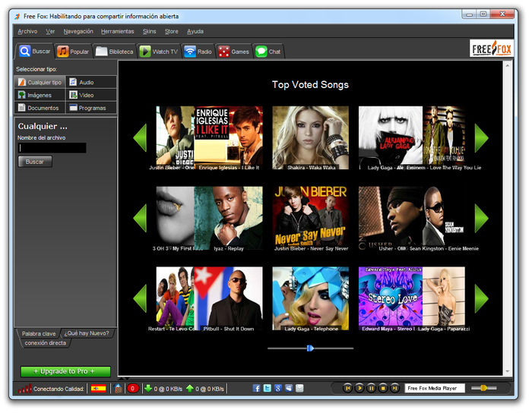532x416 pixels.
Task: Go to previous songs in top row
Action: pyautogui.click(x=140, y=137)
